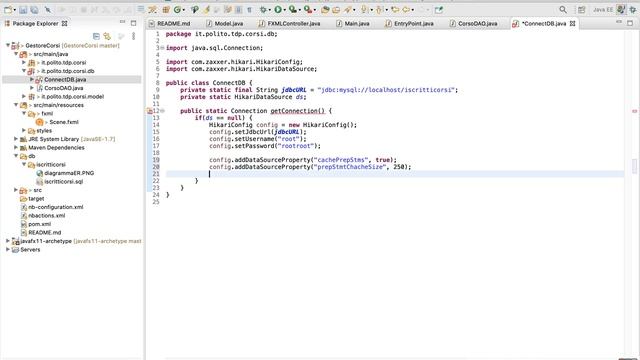Maximize the Package Explorer view

[x=133, y=23]
